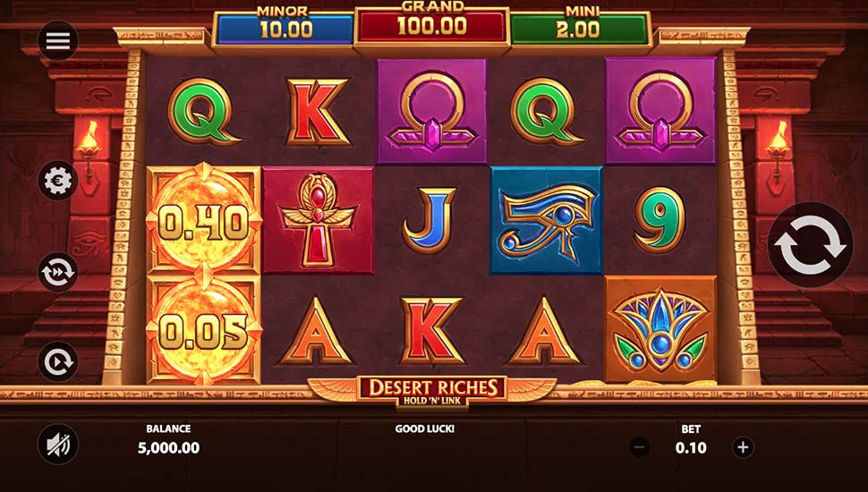Select the 0.05 sun coin symbol

204,329
